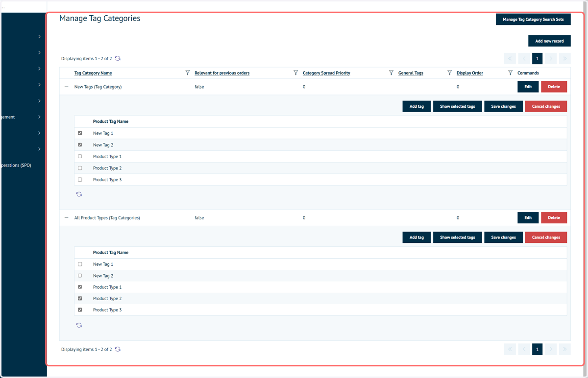588x378 pixels.
Task: Click the Manage Tag Categories page title
Action: coord(100,18)
